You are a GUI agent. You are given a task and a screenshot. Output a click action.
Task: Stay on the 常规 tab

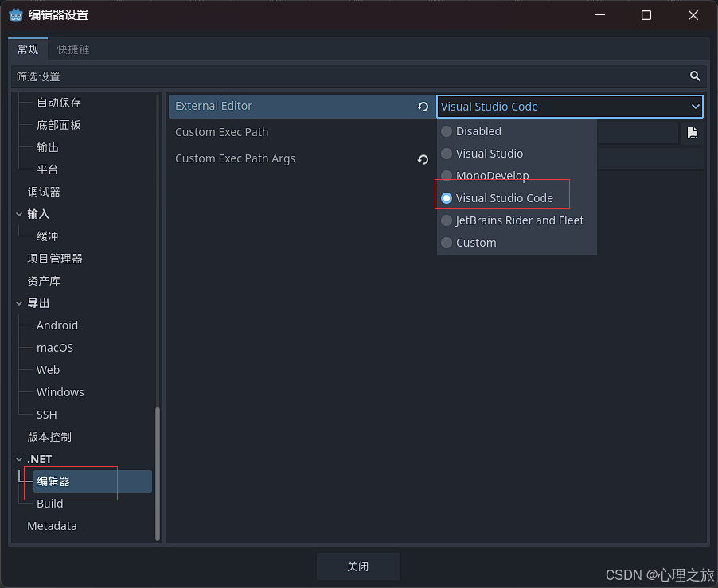[27, 49]
